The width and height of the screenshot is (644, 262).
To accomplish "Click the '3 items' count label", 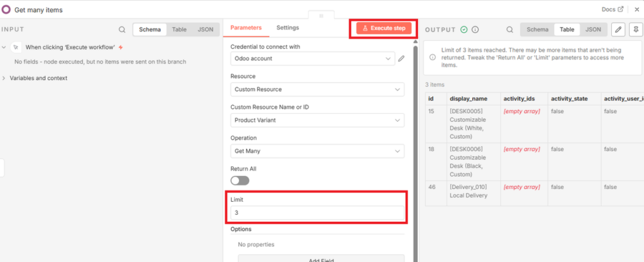I will coord(435,85).
